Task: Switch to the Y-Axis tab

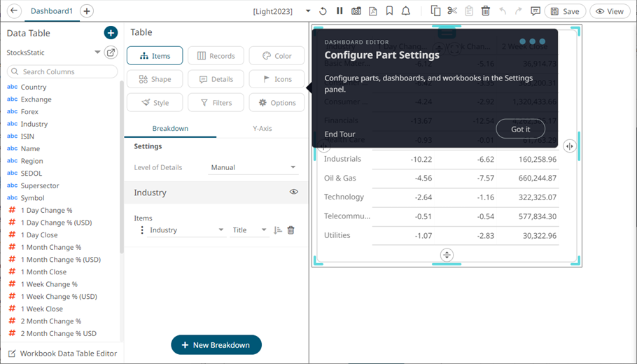Action: (x=262, y=129)
